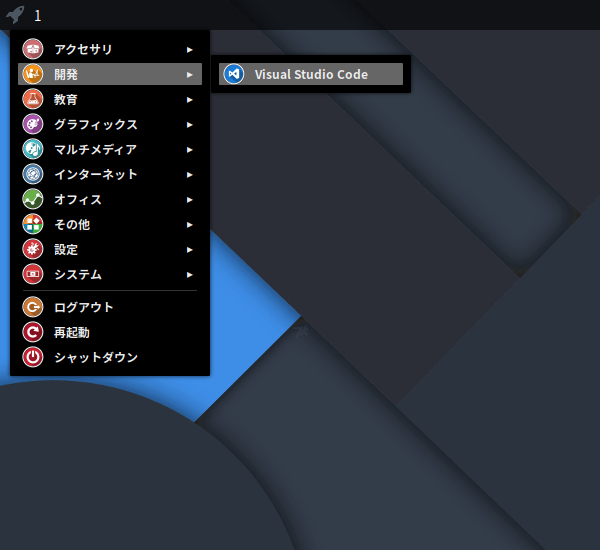Open the システム menu entry
600x550 pixels.
110,274
